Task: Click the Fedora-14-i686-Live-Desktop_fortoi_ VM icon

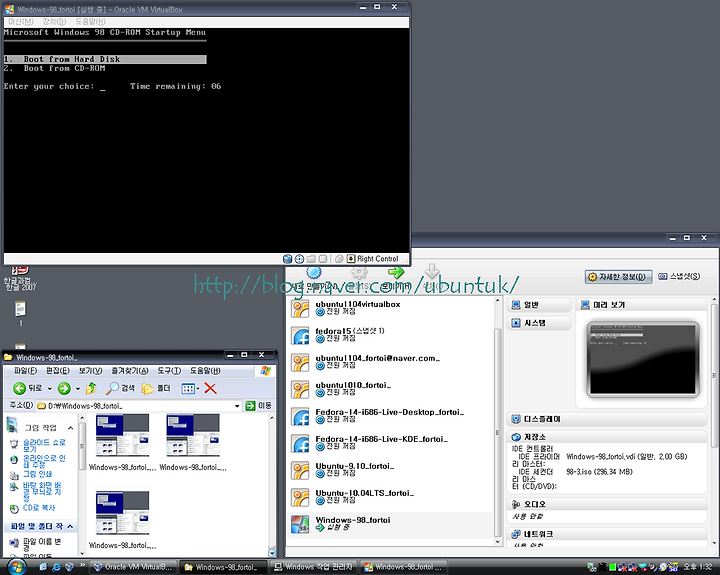Action: (x=300, y=417)
